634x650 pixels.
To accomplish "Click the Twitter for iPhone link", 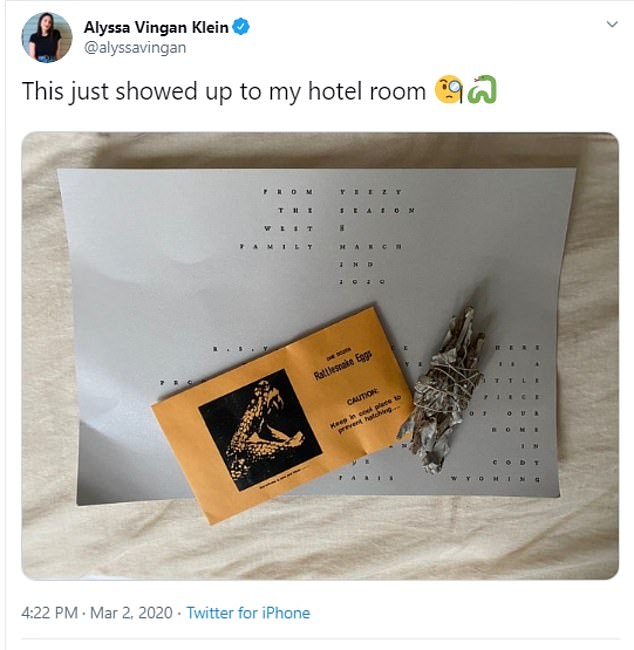I will 248,613.
